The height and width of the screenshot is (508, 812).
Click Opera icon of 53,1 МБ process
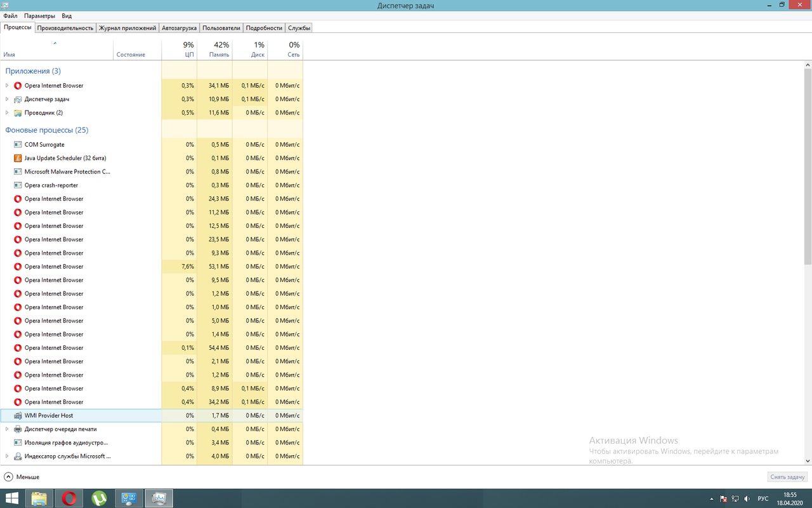click(x=18, y=267)
